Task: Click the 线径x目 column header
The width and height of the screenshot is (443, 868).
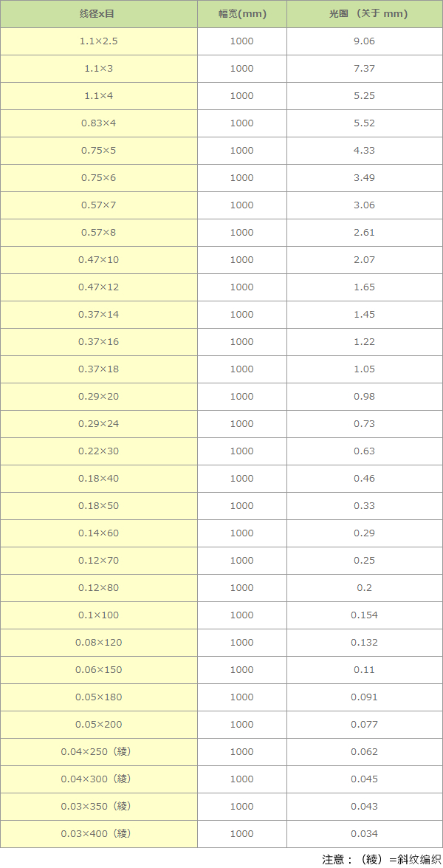Action: point(98,14)
